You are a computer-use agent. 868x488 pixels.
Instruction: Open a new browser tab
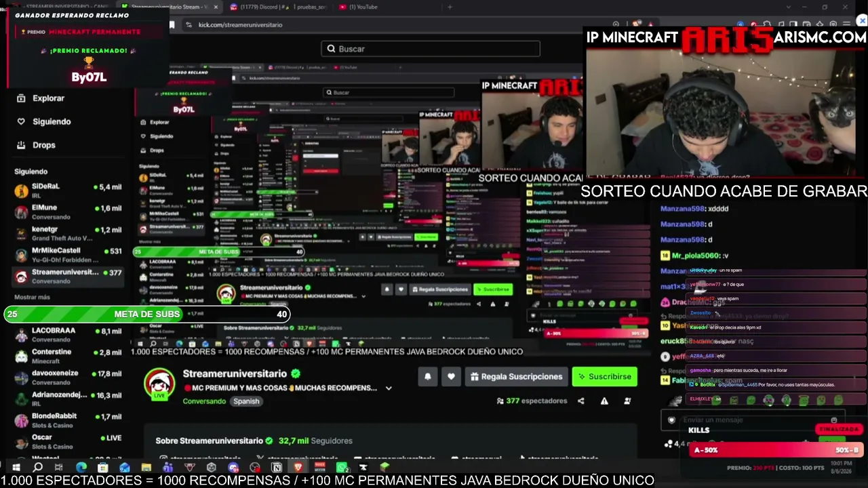450,7
